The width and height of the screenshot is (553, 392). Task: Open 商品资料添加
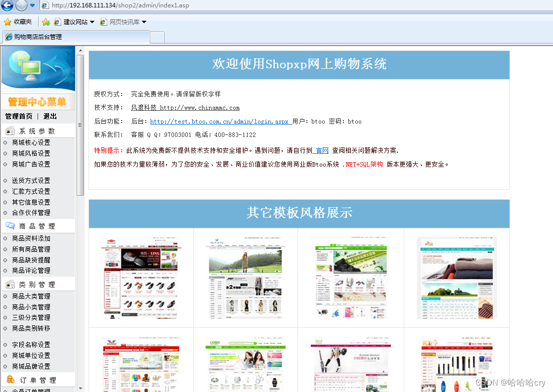tap(31, 239)
